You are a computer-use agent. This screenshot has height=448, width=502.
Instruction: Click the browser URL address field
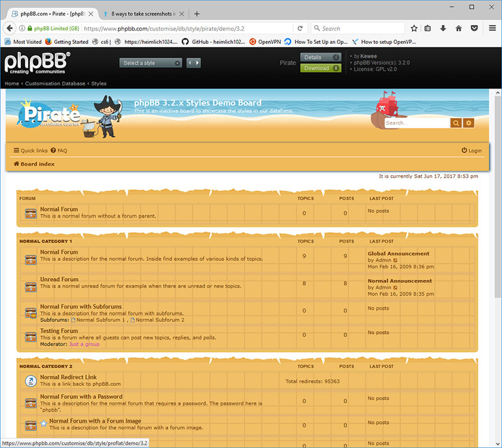[x=187, y=28]
